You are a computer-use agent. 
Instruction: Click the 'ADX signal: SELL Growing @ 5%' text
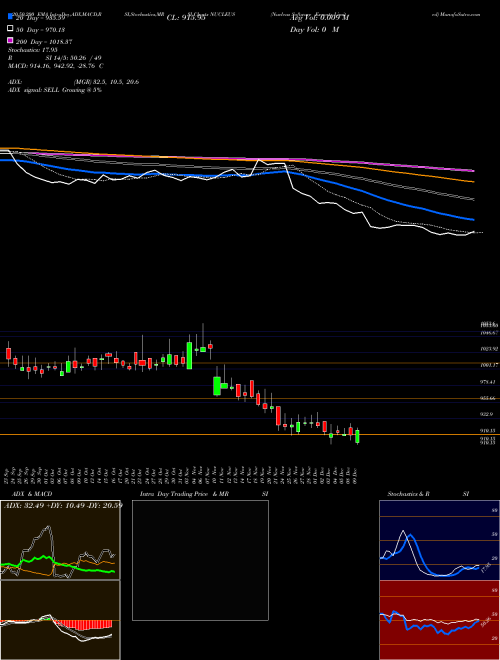55,90
